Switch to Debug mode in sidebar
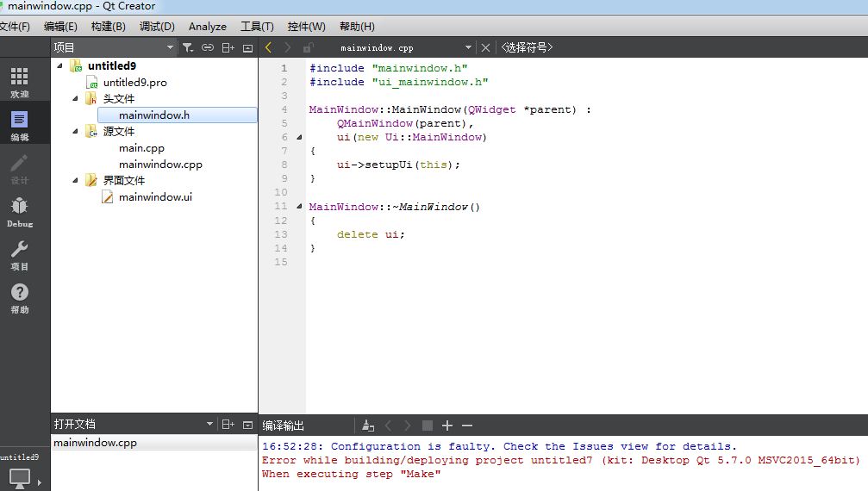This screenshot has width=868, height=491. click(19, 211)
